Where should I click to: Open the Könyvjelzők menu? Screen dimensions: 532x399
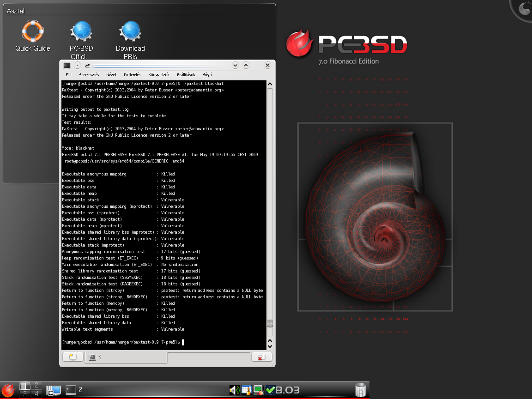159,75
